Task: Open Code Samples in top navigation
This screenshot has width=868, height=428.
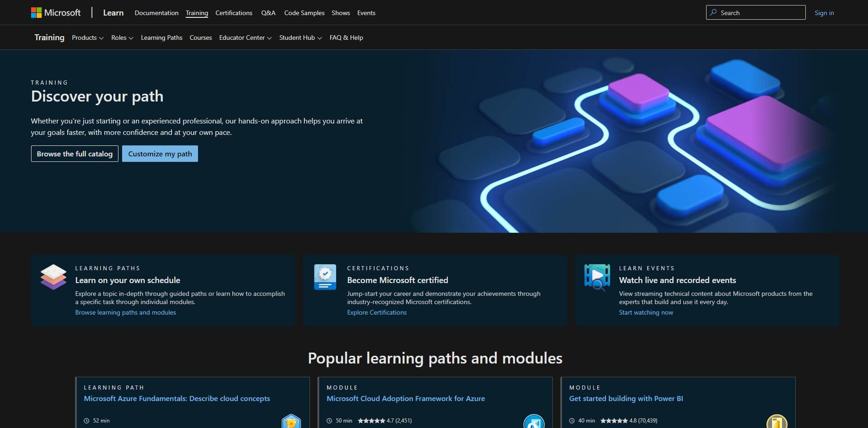Action: [304, 13]
